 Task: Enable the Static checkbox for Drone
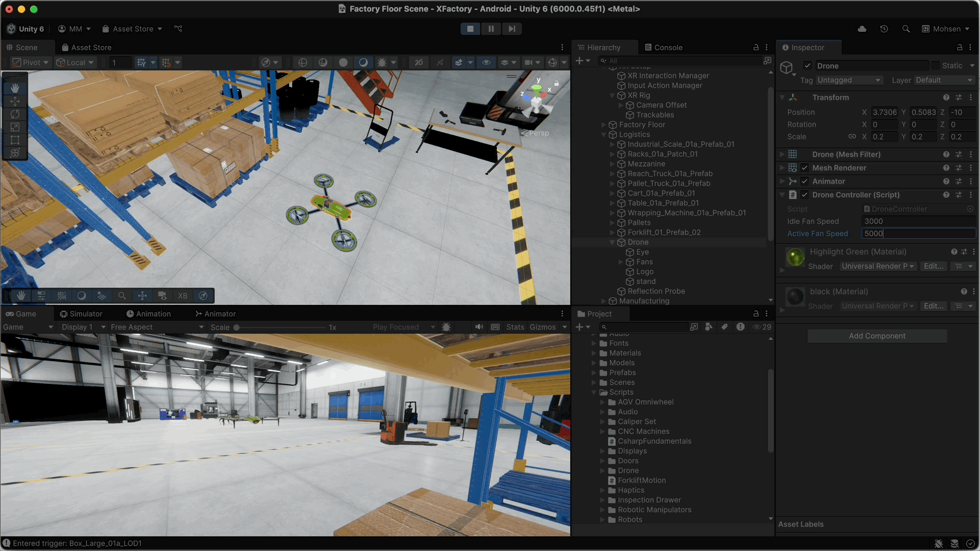pos(935,66)
